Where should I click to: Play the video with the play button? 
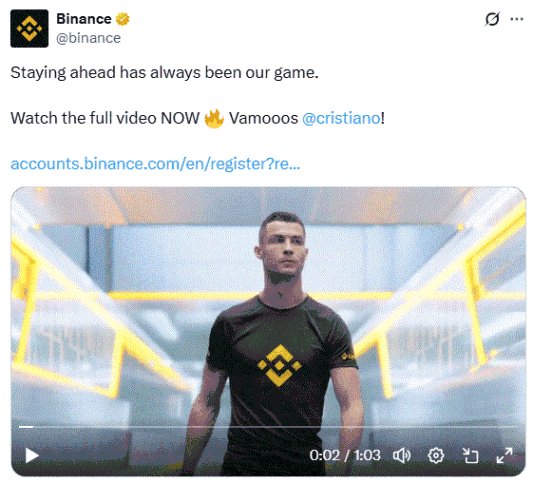(32, 456)
